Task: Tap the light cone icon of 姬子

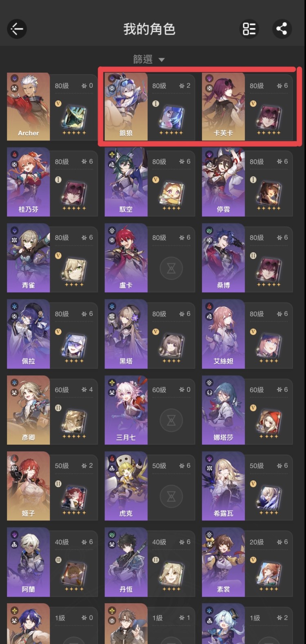Action: (74, 498)
